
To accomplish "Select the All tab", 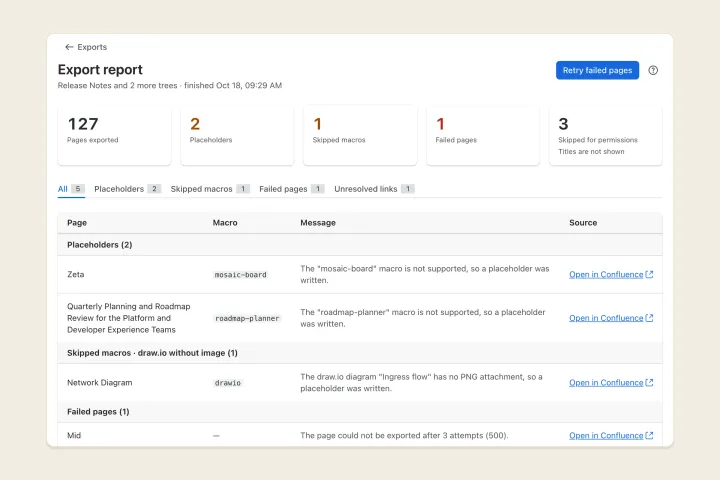I will point(71,189).
